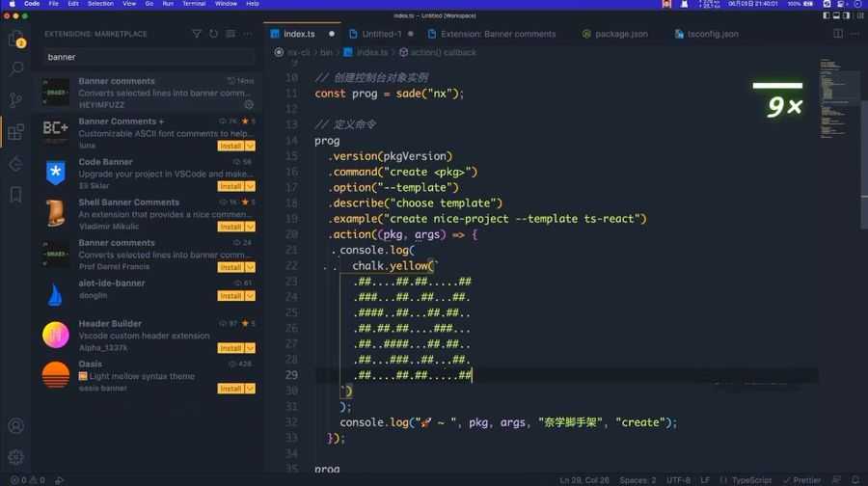Open install dropdown for Prof Darrel Francis extension
This screenshot has height=486, width=868.
point(250,267)
